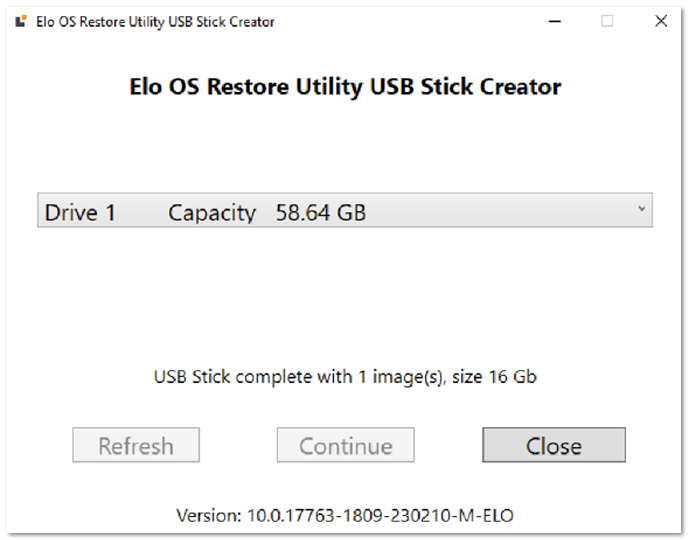
Task: Click the greyed-out maximize window button
Action: pos(607,21)
